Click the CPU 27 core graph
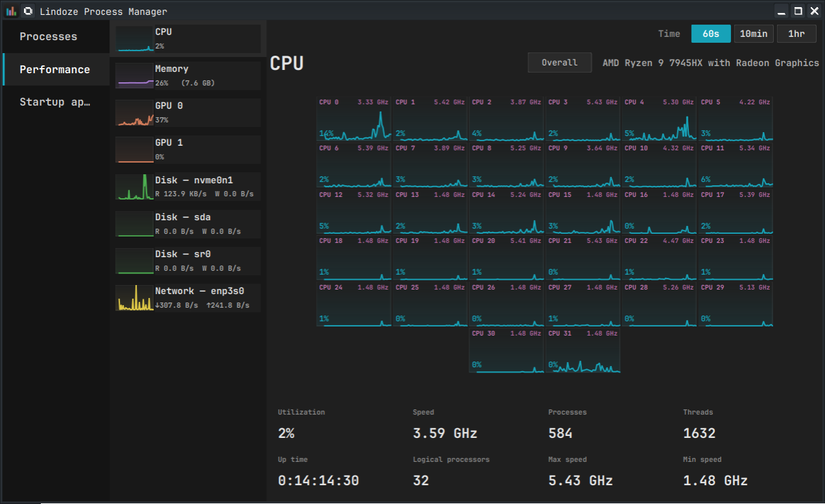Screen dimensions: 825x504 tap(583, 304)
